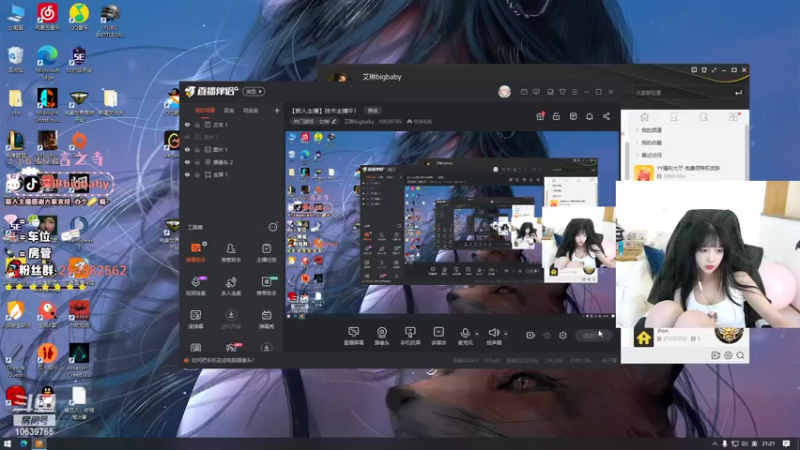This screenshot has height=450, width=800.
Task: Switch to the third scene tab
Action: [251, 110]
